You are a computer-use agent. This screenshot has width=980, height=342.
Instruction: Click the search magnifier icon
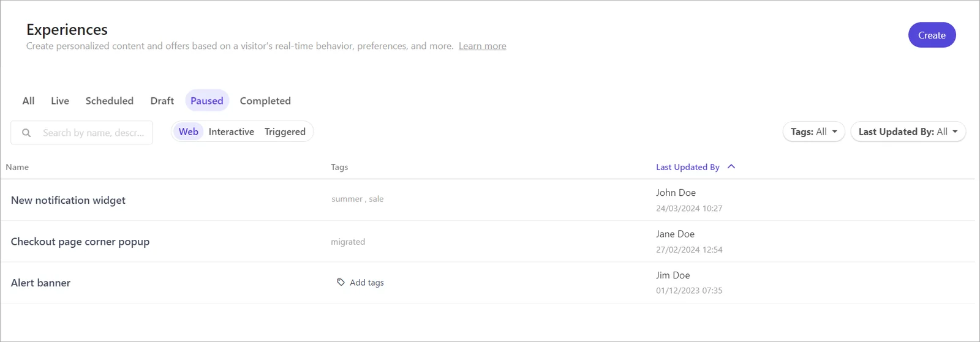pyautogui.click(x=26, y=133)
